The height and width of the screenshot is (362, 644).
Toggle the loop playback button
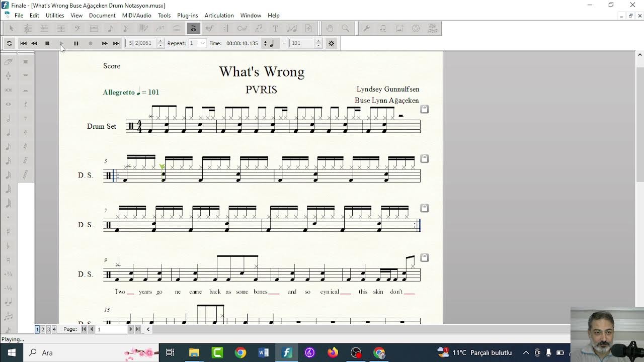[9, 43]
